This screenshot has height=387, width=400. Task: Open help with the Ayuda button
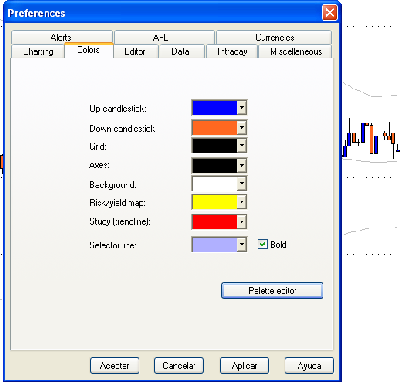tap(309, 366)
